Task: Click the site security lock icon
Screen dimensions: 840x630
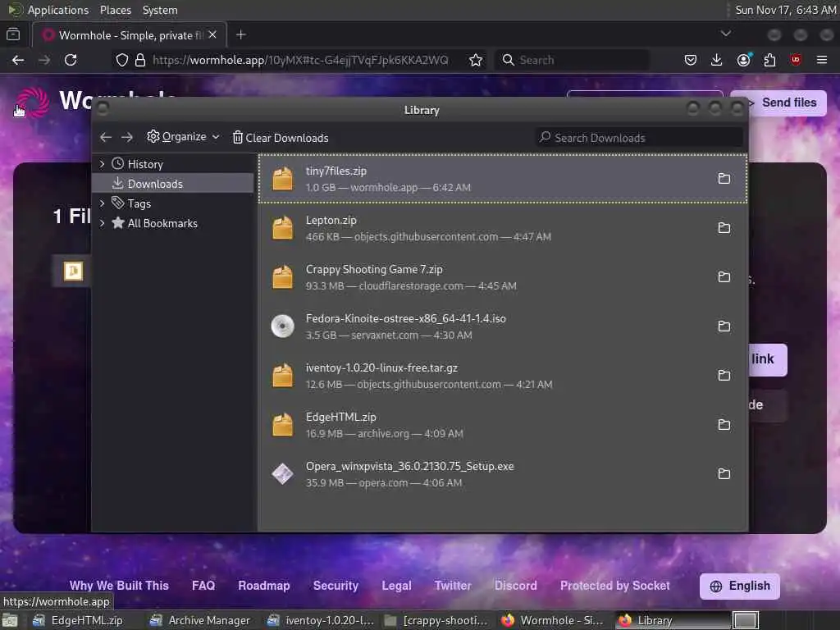Action: point(140,60)
